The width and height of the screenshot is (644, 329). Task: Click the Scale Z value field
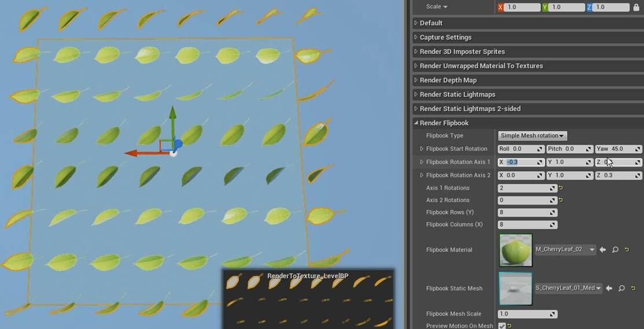coord(611,7)
